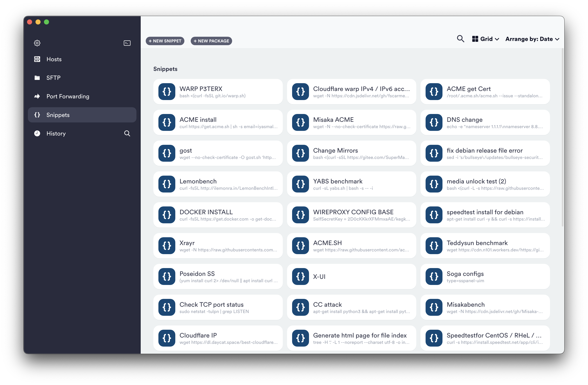Select the YABS benchmark snippet card
The height and width of the screenshot is (385, 588).
click(x=351, y=184)
